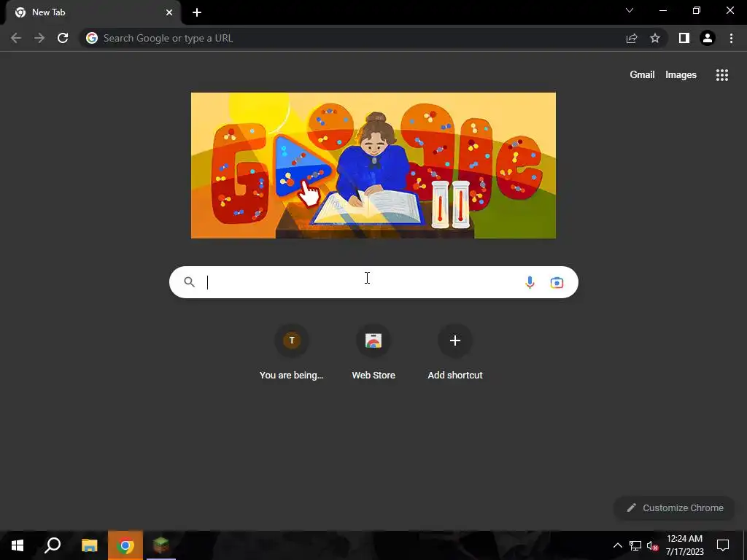Click the forward navigation arrow
The height and width of the screenshot is (560, 747).
[39, 38]
